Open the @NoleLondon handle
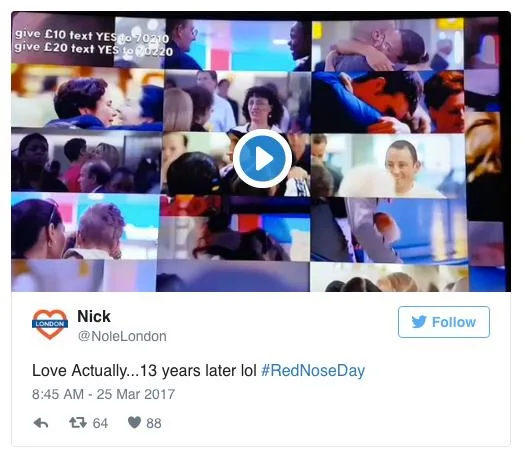The image size is (531, 458). point(122,336)
